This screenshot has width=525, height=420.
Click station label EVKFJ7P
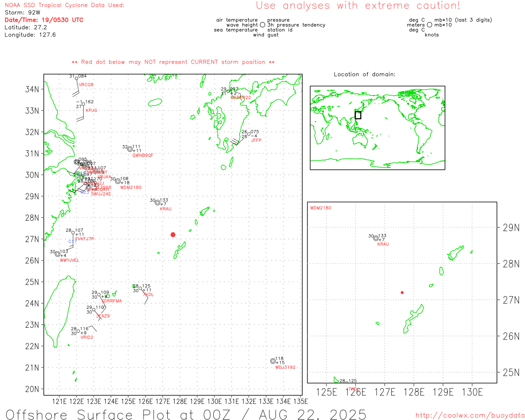(85, 239)
